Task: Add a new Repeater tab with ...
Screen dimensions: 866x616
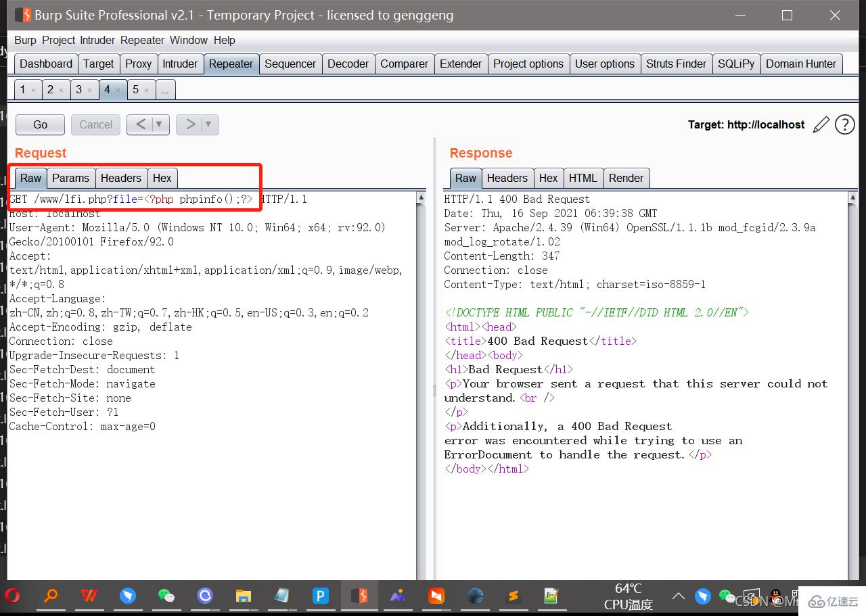Action: click(x=165, y=90)
